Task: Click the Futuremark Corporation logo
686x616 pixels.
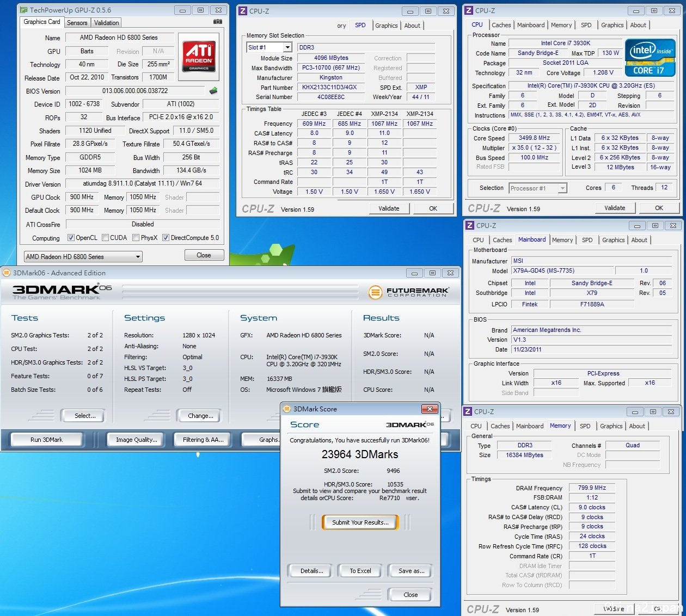Action: 409,292
